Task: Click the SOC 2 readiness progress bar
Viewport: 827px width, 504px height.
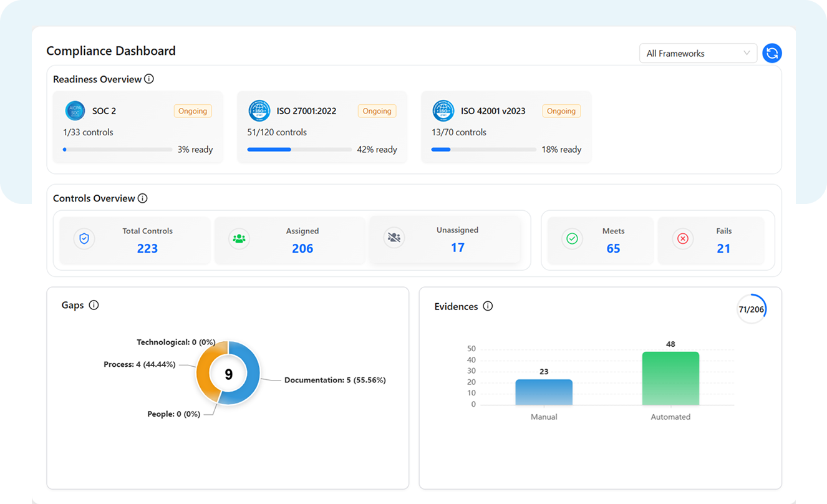Action: (x=118, y=150)
